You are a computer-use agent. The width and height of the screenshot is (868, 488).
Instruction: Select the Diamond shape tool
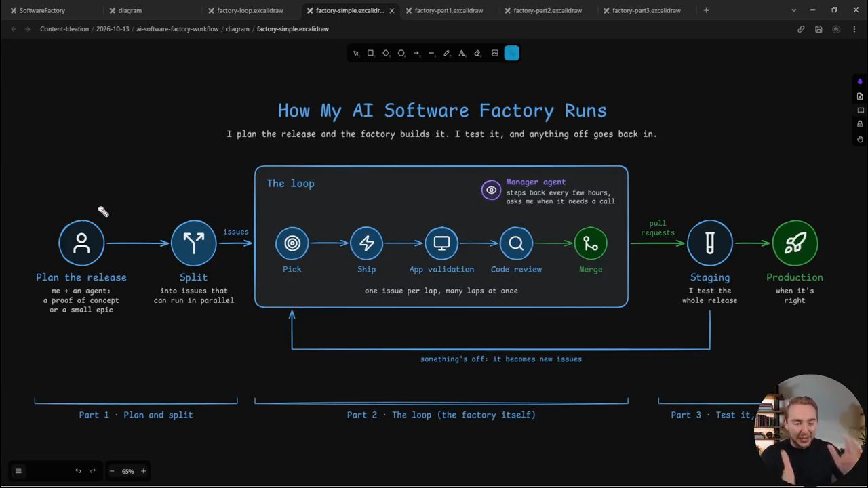pyautogui.click(x=386, y=53)
